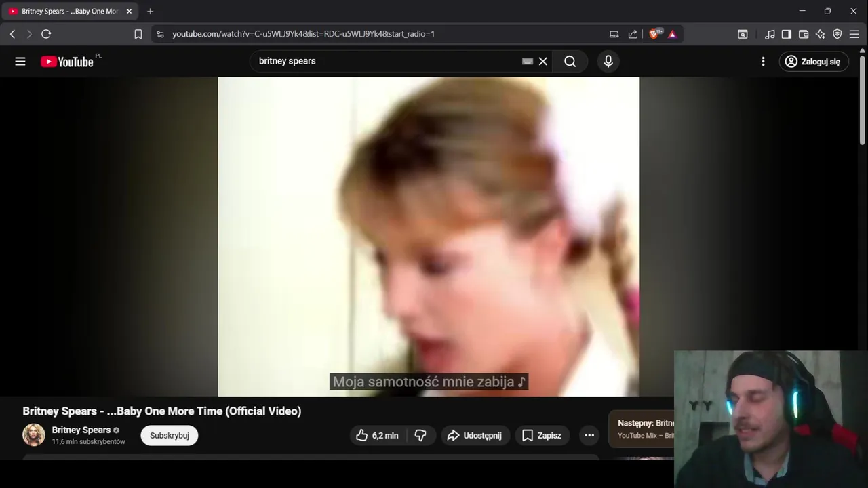The height and width of the screenshot is (488, 868).
Task: Open YouTube settings three-dot menu
Action: tap(763, 62)
